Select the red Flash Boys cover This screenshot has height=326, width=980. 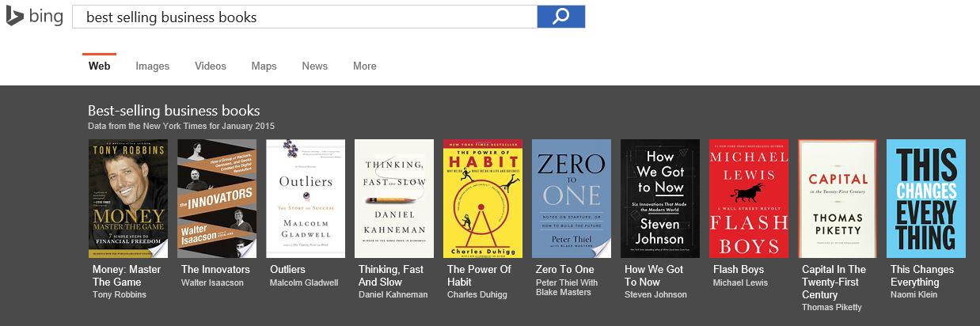749,198
